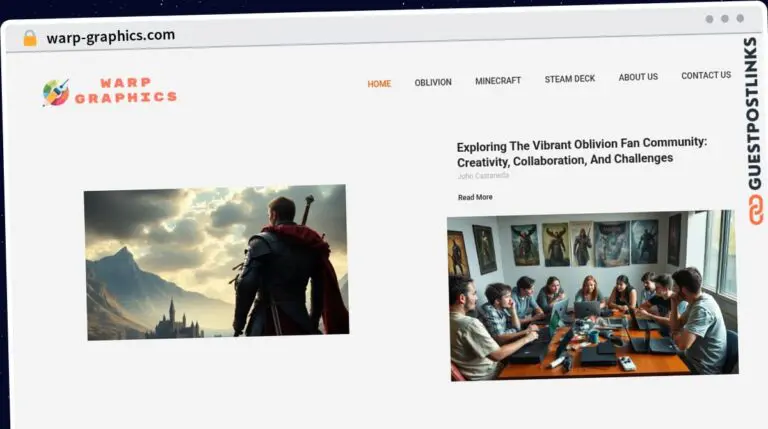
Task: Open the team meeting with laptops image
Action: point(592,295)
